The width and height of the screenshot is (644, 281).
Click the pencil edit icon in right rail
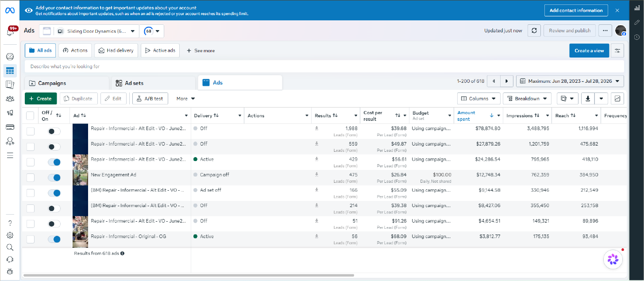[636, 22]
